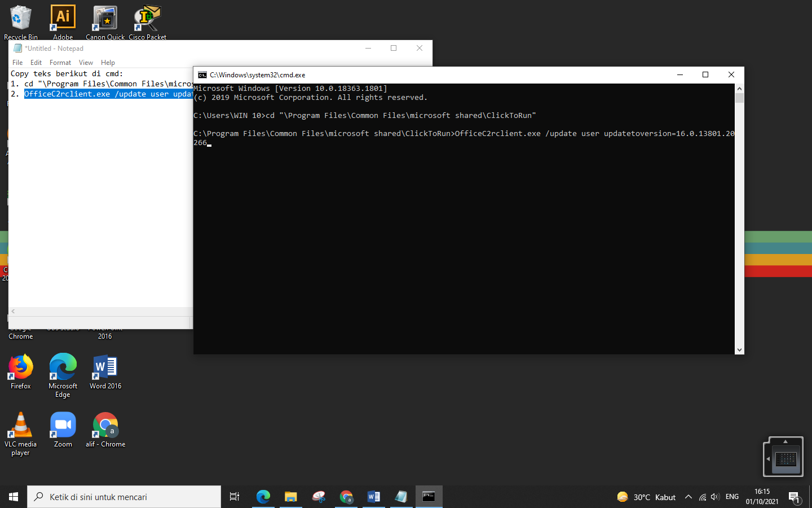Mute audio via the speaker tray icon
Image resolution: width=812 pixels, height=508 pixels.
point(715,497)
